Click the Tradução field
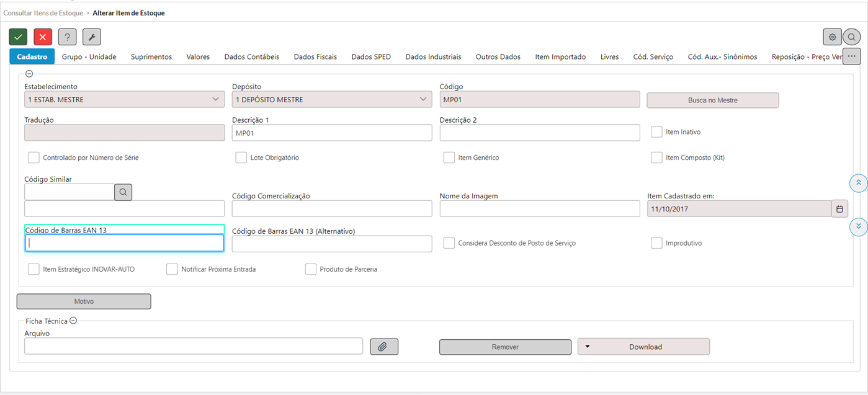 (x=125, y=133)
